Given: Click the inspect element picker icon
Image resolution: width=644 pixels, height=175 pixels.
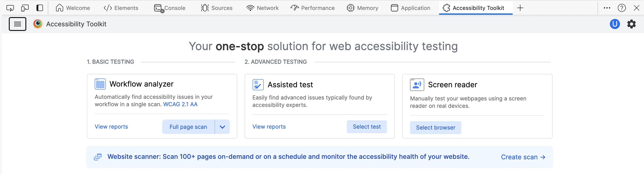Looking at the screenshot, I should click(10, 8).
